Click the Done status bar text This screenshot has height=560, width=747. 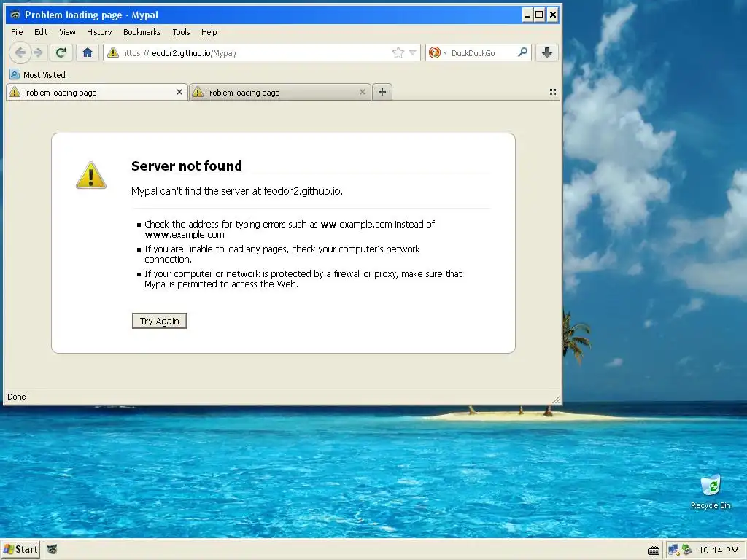coord(17,397)
